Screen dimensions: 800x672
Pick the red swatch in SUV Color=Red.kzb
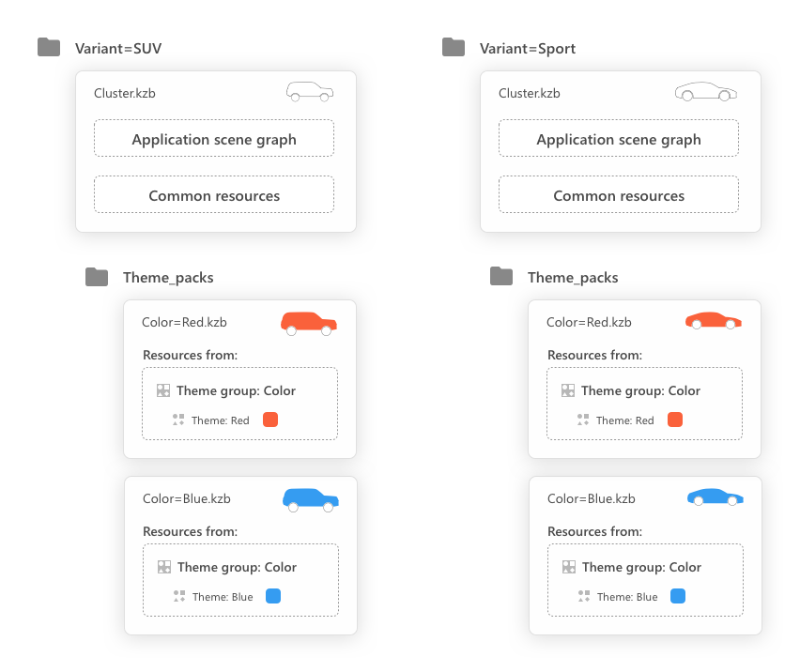click(270, 420)
